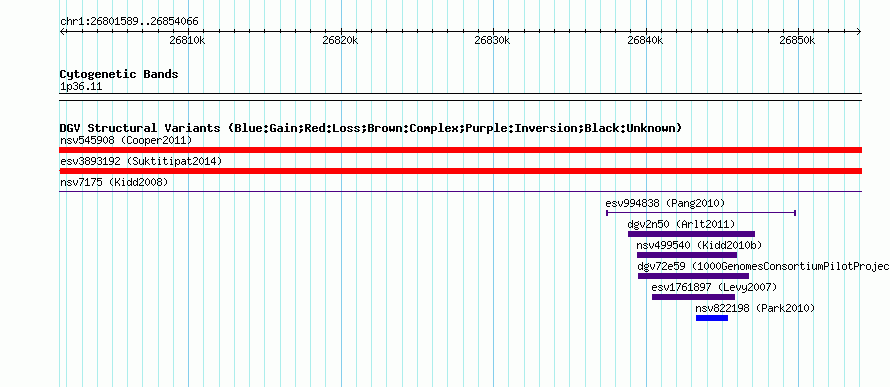Click the blue gain bar under nsv822198
Screen dimensions: 890x387
(x=712, y=318)
